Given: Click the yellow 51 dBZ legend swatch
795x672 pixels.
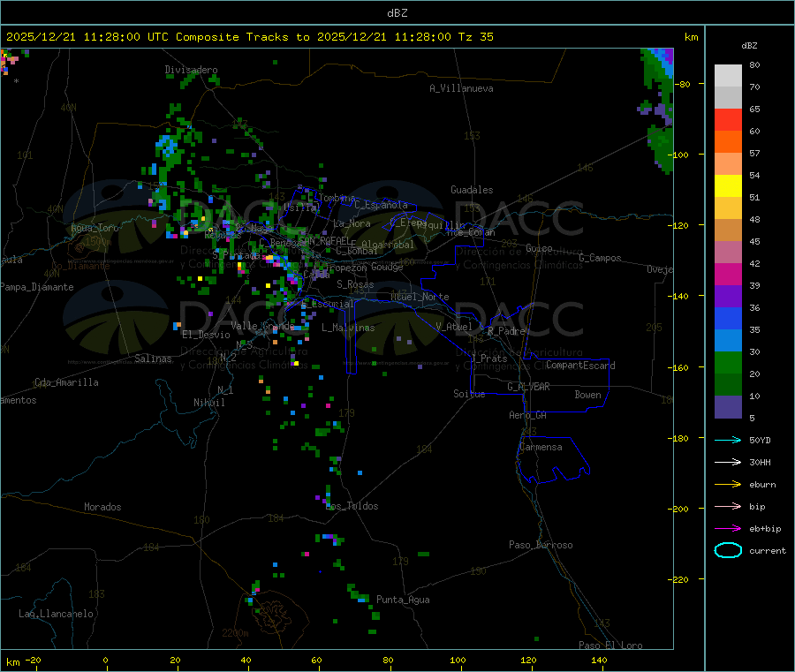Looking at the screenshot, I should pos(728,186).
